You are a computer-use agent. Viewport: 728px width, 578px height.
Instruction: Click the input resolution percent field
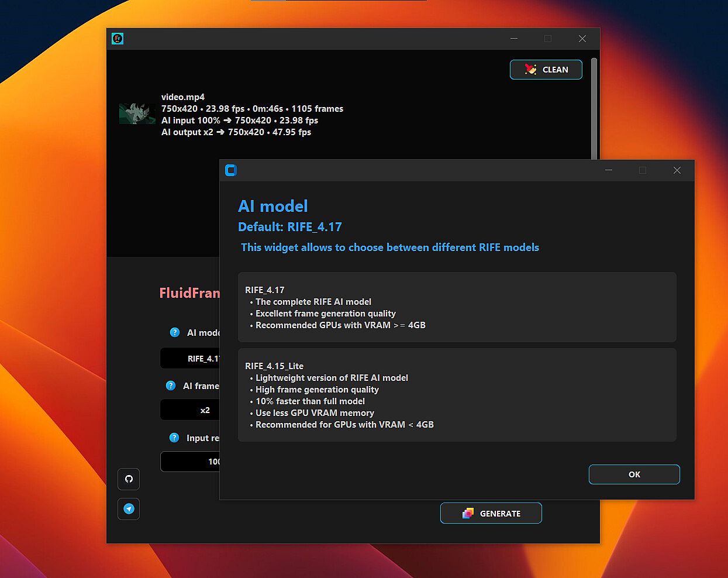[190, 462]
